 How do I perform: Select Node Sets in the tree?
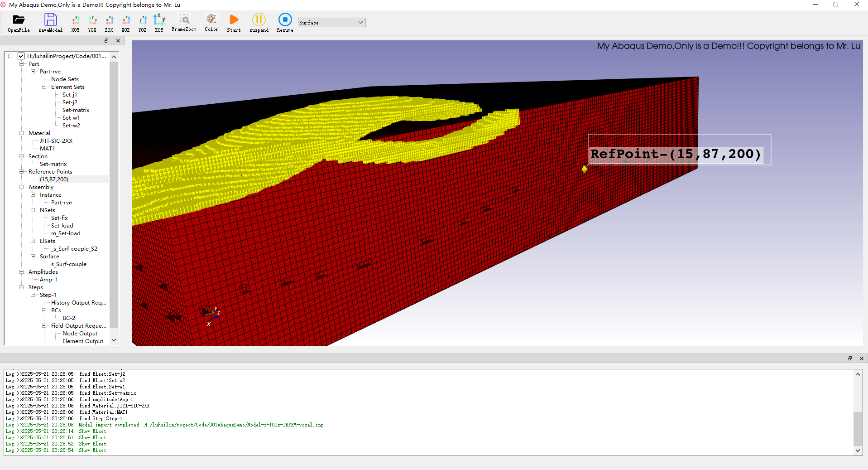[x=65, y=79]
